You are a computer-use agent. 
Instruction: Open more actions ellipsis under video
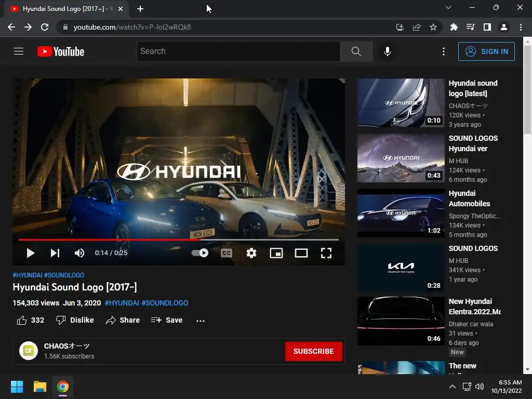[201, 321]
